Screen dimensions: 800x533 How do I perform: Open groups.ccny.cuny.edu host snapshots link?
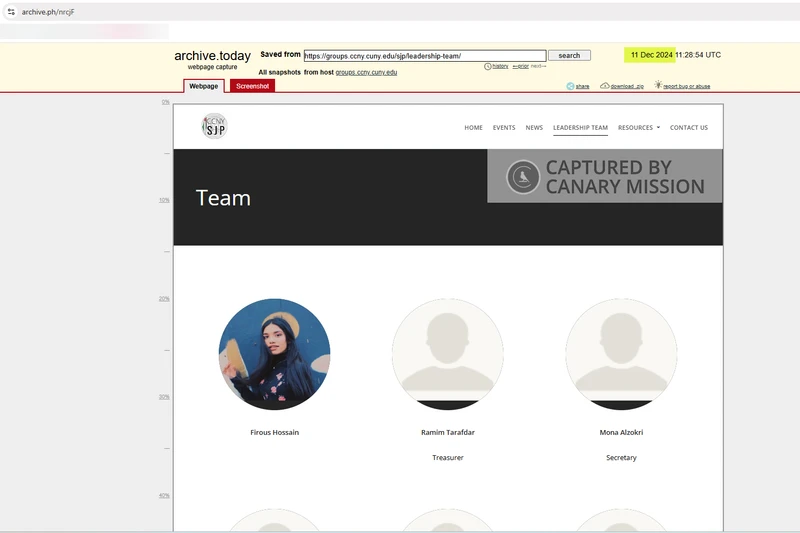point(366,72)
